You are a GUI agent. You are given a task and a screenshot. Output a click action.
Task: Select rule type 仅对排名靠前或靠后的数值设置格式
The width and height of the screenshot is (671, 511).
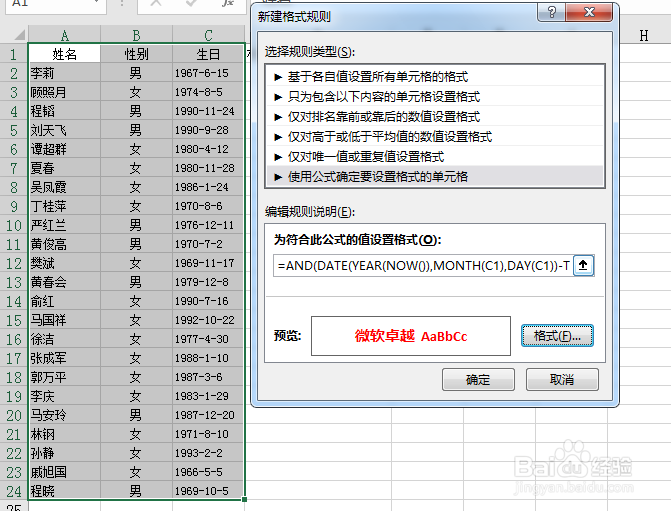coord(435,116)
